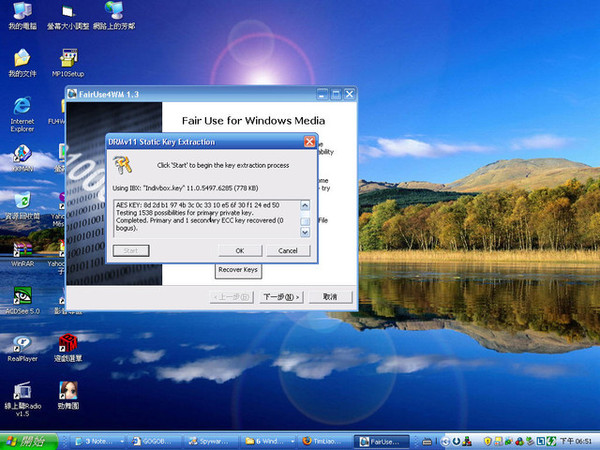
Task: Close the DRMv11 Static Key Extraction dialog
Action: [x=309, y=142]
